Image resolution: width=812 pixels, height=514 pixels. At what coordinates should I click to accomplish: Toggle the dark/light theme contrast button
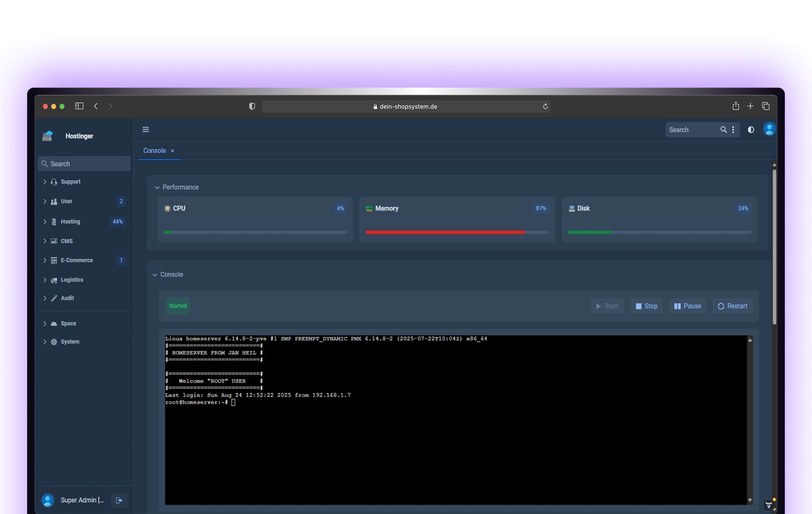(751, 130)
